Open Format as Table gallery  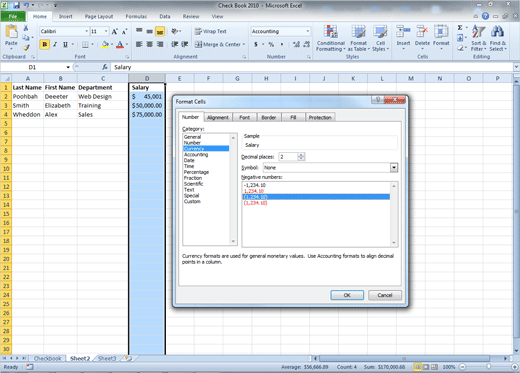(x=359, y=38)
